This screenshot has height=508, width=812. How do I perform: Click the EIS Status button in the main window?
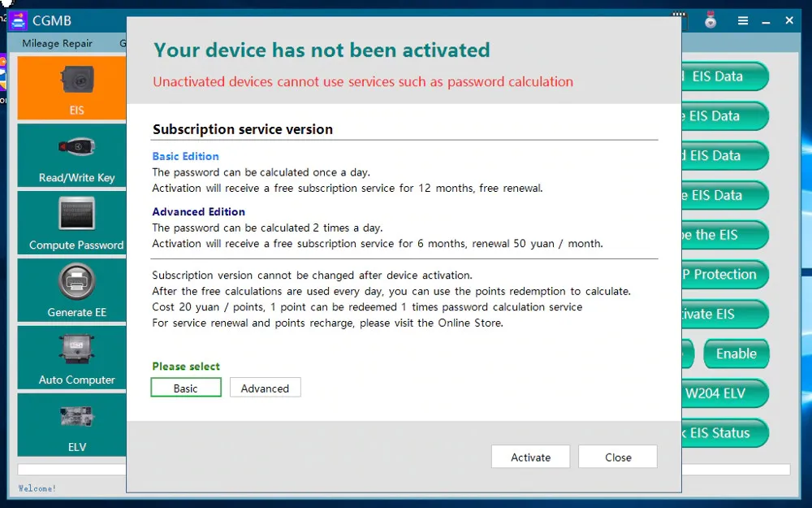(x=725, y=433)
